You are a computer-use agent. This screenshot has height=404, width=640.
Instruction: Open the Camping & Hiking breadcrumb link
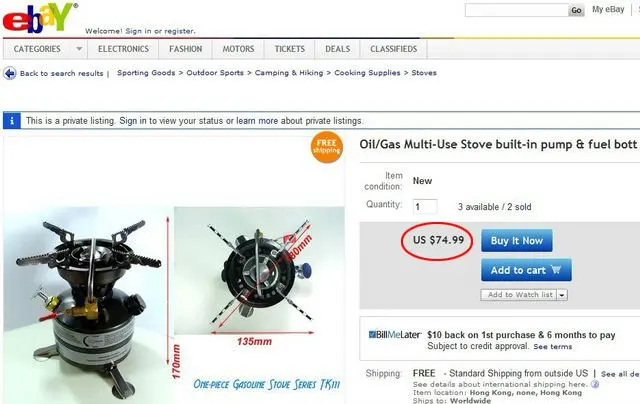point(289,73)
